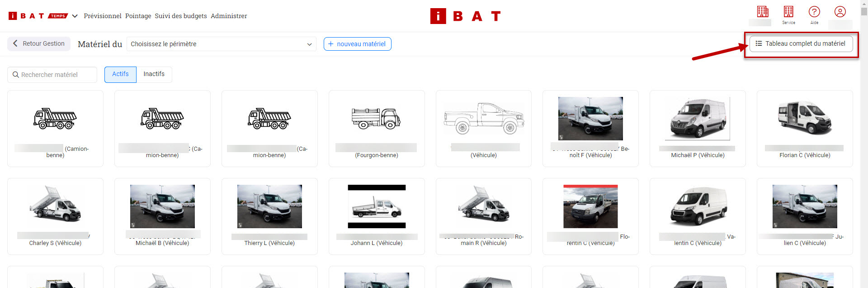The height and width of the screenshot is (288, 868).
Task: Open Suivi des budgets menu
Action: click(x=181, y=16)
